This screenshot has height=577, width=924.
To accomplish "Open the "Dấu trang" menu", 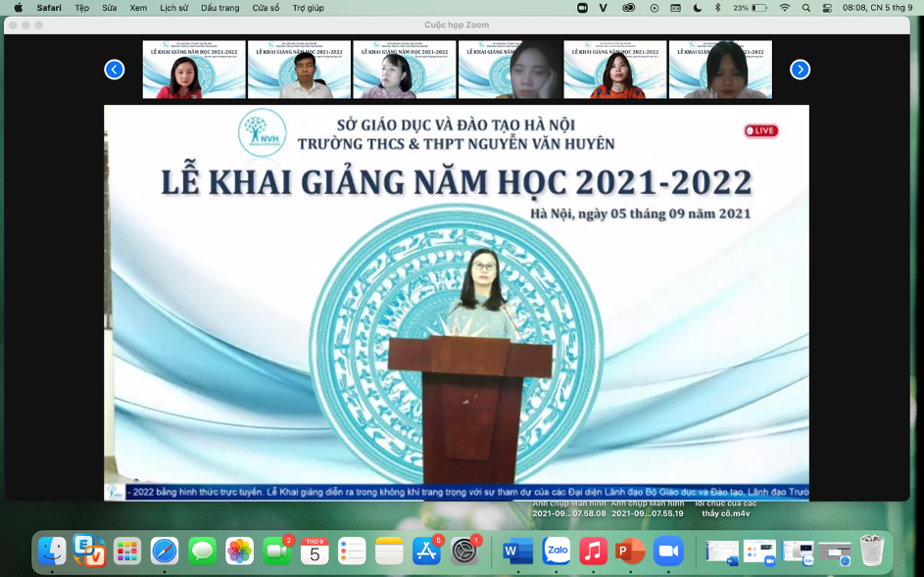I will click(x=219, y=8).
